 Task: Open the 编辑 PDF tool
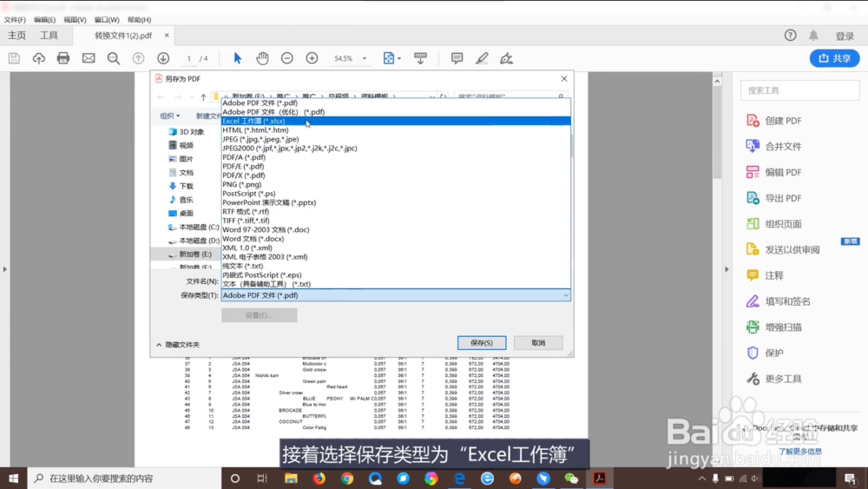(x=774, y=172)
